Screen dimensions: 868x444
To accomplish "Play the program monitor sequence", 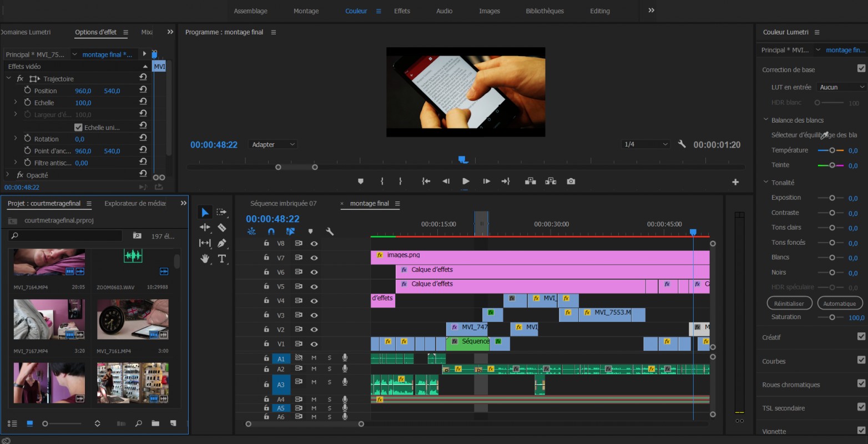I will pyautogui.click(x=466, y=181).
